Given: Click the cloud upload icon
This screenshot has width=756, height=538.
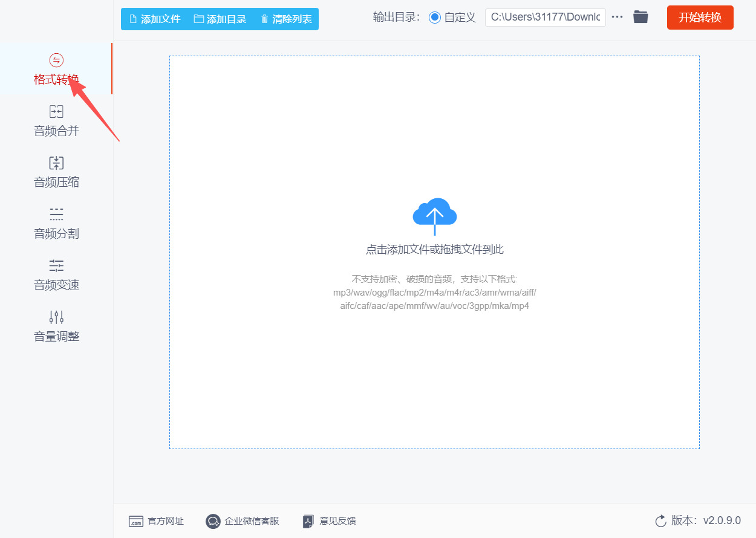Looking at the screenshot, I should coord(434,216).
